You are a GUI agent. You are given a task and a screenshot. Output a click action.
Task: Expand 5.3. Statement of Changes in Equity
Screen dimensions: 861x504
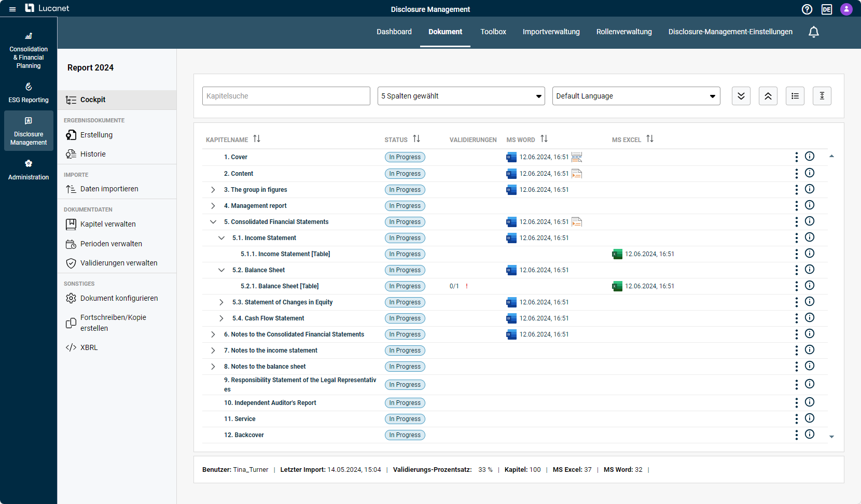click(x=221, y=302)
